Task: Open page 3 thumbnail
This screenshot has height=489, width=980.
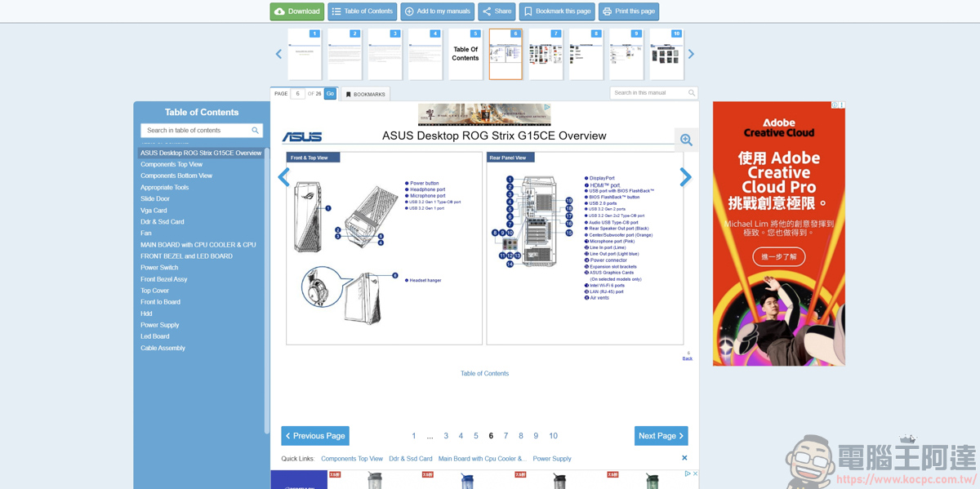Action: click(x=385, y=55)
